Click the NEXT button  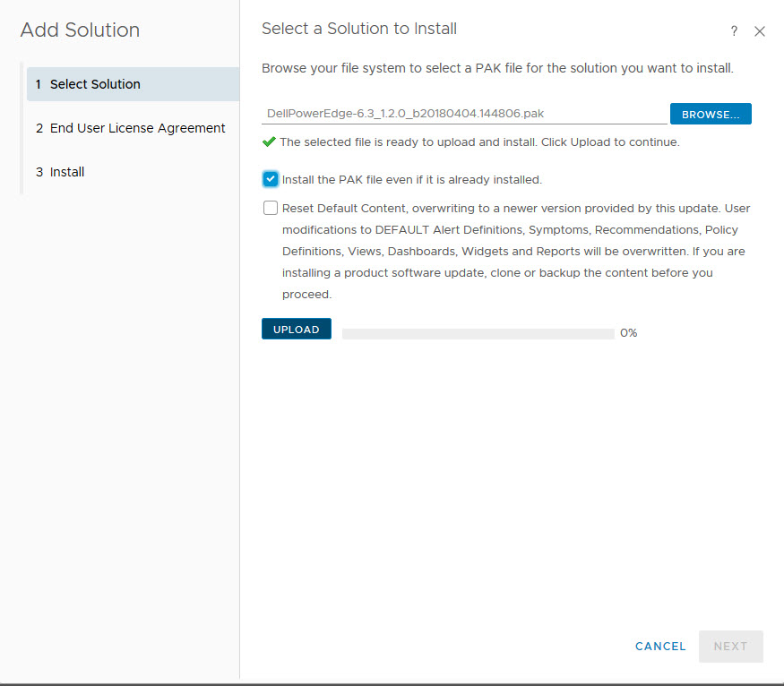pyautogui.click(x=730, y=646)
